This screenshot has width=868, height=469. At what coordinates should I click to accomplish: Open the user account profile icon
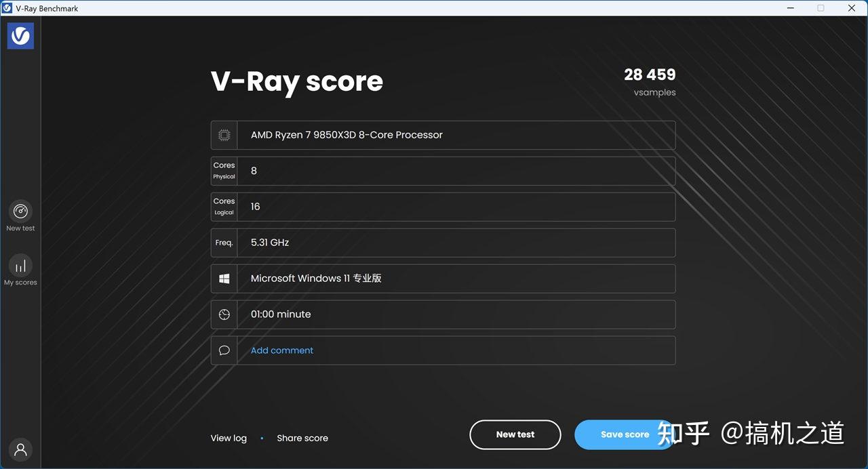(20, 449)
